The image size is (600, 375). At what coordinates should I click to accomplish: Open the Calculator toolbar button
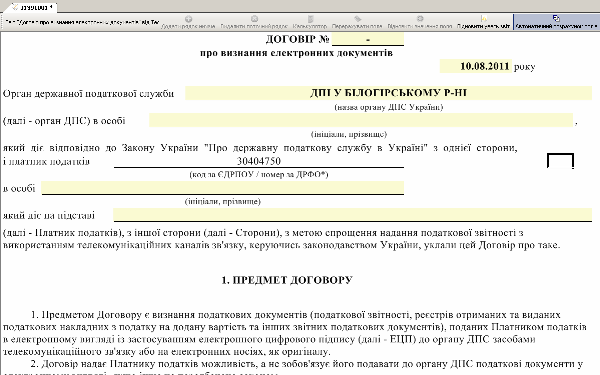(310, 22)
